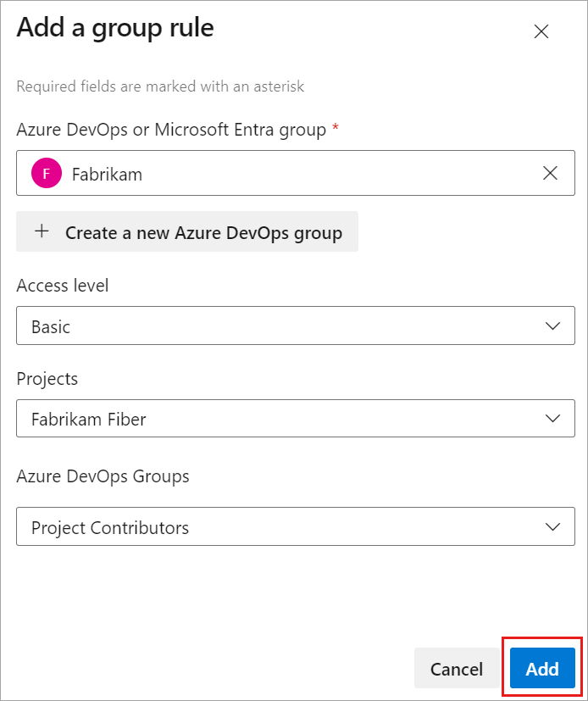Click the plus icon for new group

(42, 232)
